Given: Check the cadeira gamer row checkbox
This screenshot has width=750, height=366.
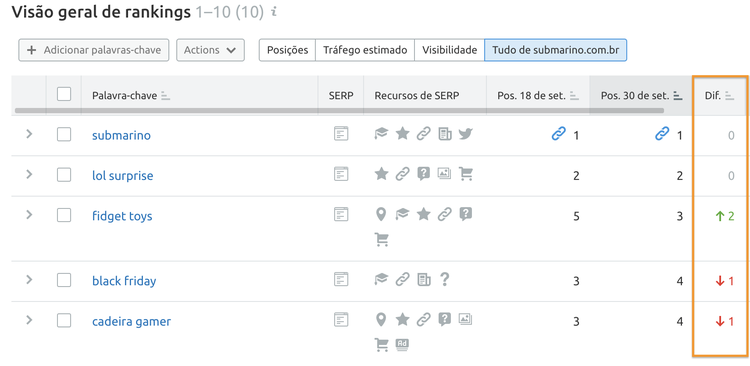Looking at the screenshot, I should [x=64, y=320].
